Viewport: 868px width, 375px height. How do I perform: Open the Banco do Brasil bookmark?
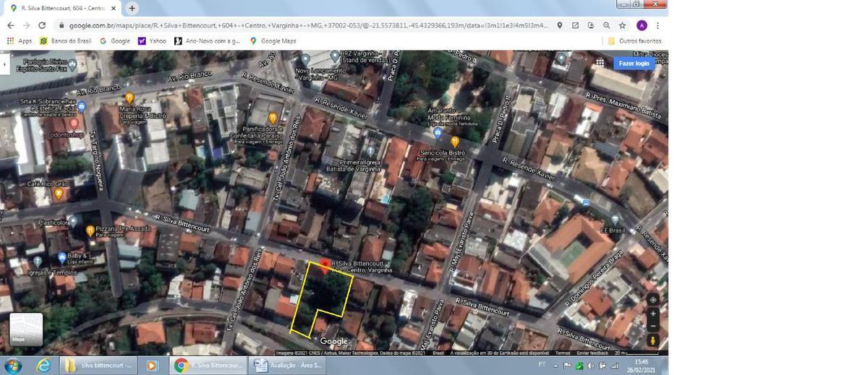[x=65, y=41]
